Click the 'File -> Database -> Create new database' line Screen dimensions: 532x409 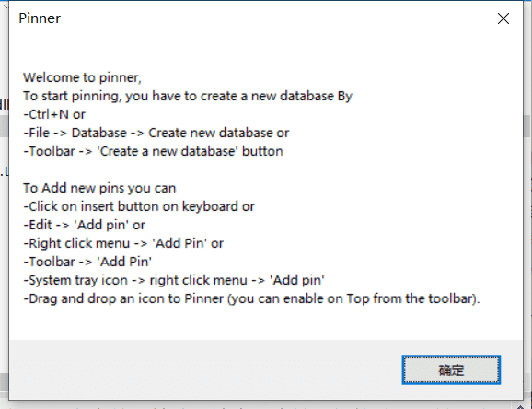156,133
